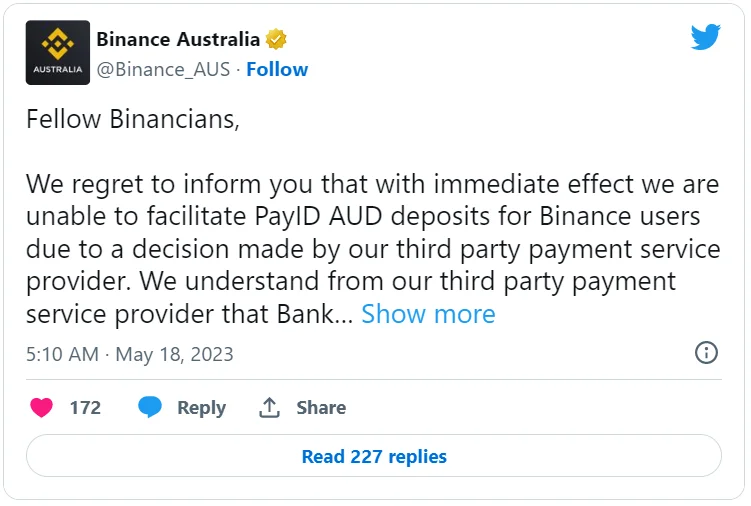This screenshot has width=751, height=506.
Task: Click the "Fellow Binancians," greeting line
Action: click(133, 119)
